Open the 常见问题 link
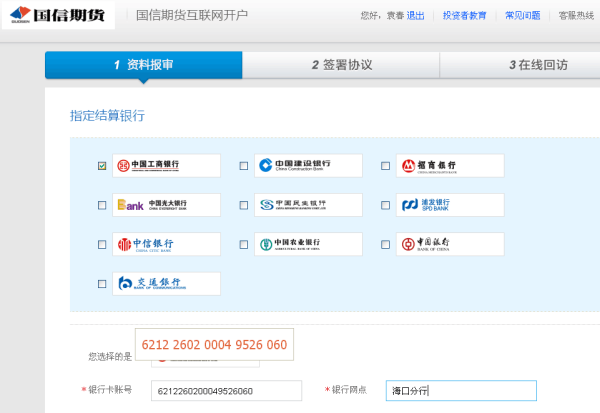The height and width of the screenshot is (413, 600). click(522, 15)
